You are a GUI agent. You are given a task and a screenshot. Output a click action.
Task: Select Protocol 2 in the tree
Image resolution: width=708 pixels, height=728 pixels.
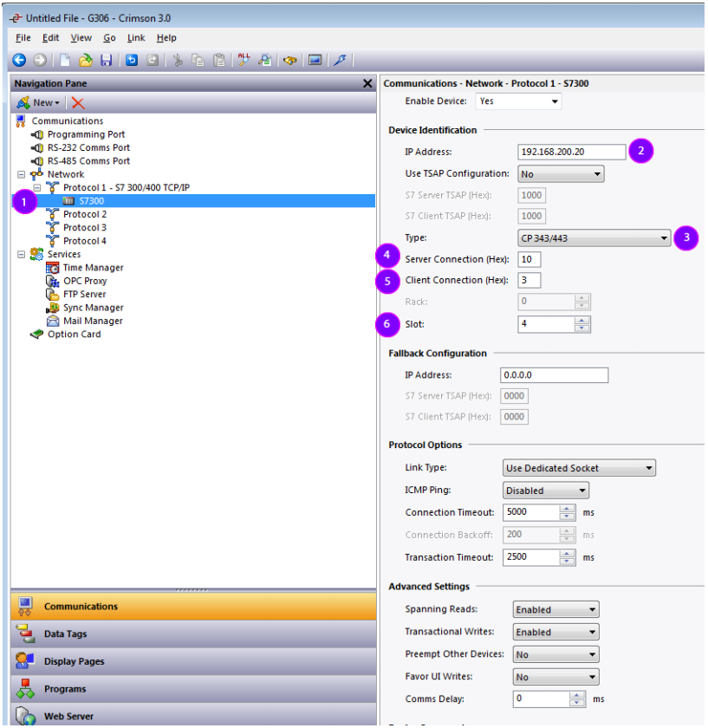(85, 215)
